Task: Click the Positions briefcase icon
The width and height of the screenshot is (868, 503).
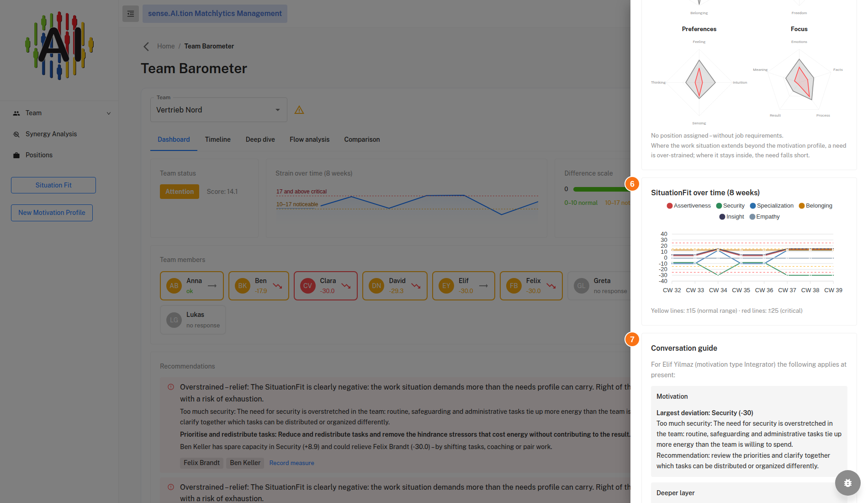Action: click(x=16, y=155)
